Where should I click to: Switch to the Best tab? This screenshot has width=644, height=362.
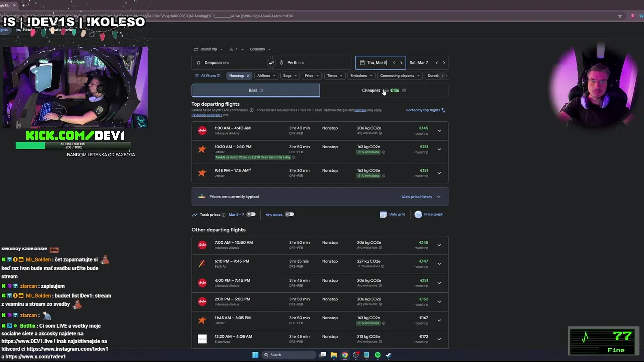point(256,90)
